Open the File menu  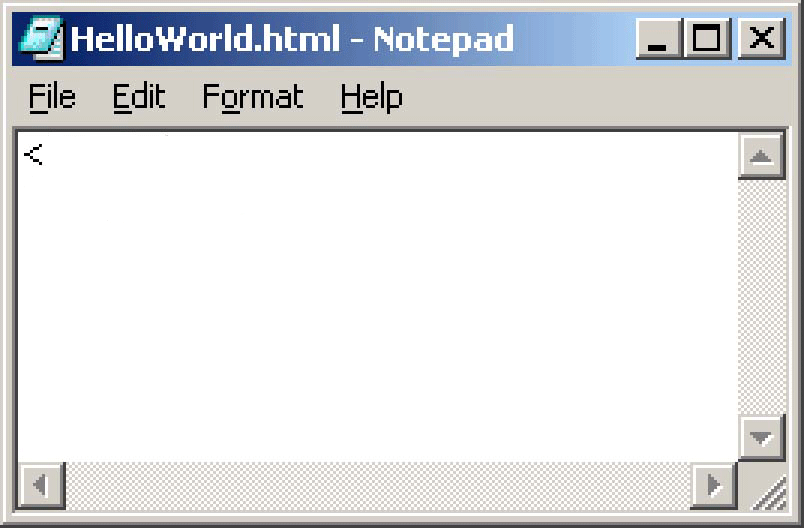[52, 97]
